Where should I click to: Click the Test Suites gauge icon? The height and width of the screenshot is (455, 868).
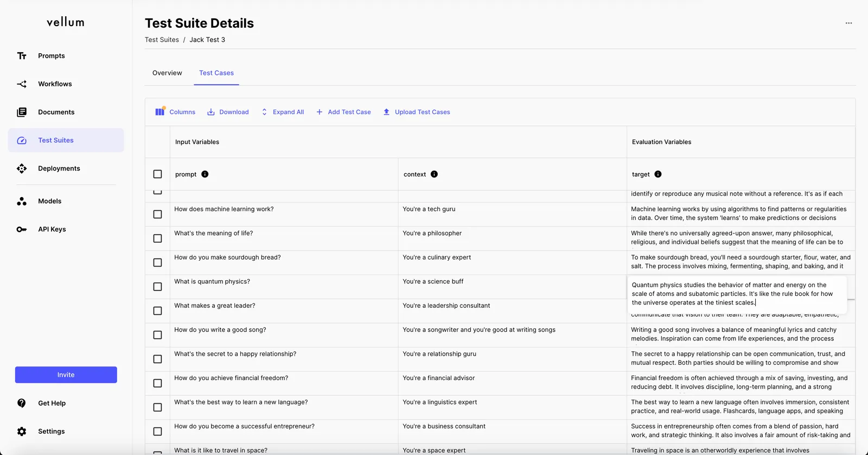[22, 141]
